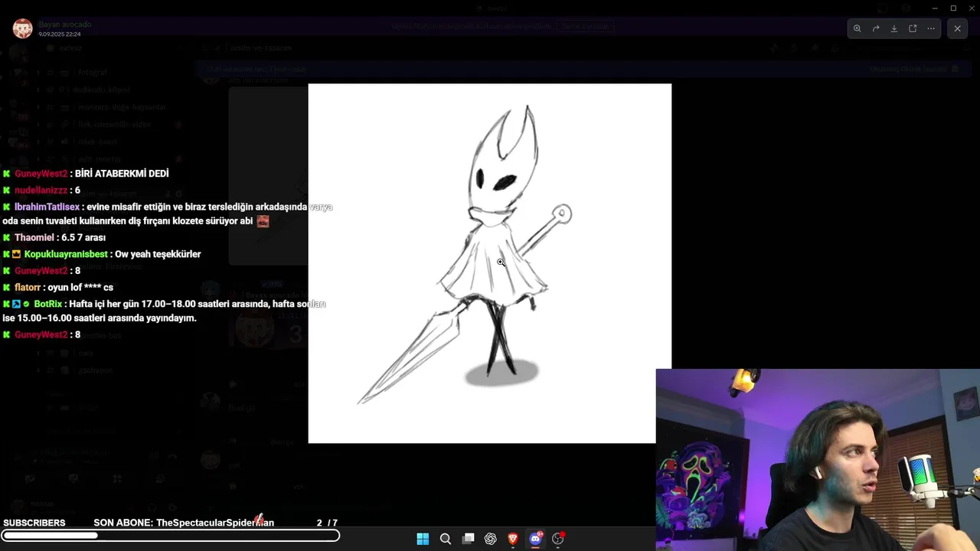This screenshot has height=551, width=980.
Task: Download the image with the download icon
Action: [x=894, y=28]
